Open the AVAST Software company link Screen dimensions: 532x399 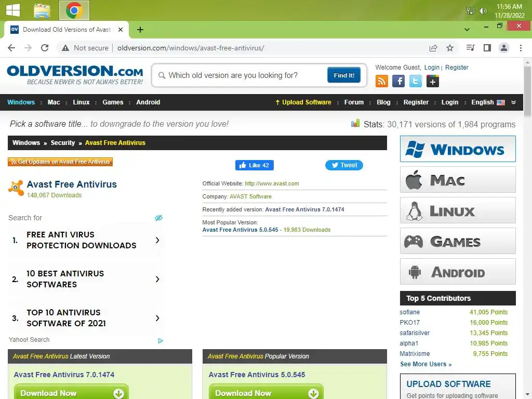250,196
